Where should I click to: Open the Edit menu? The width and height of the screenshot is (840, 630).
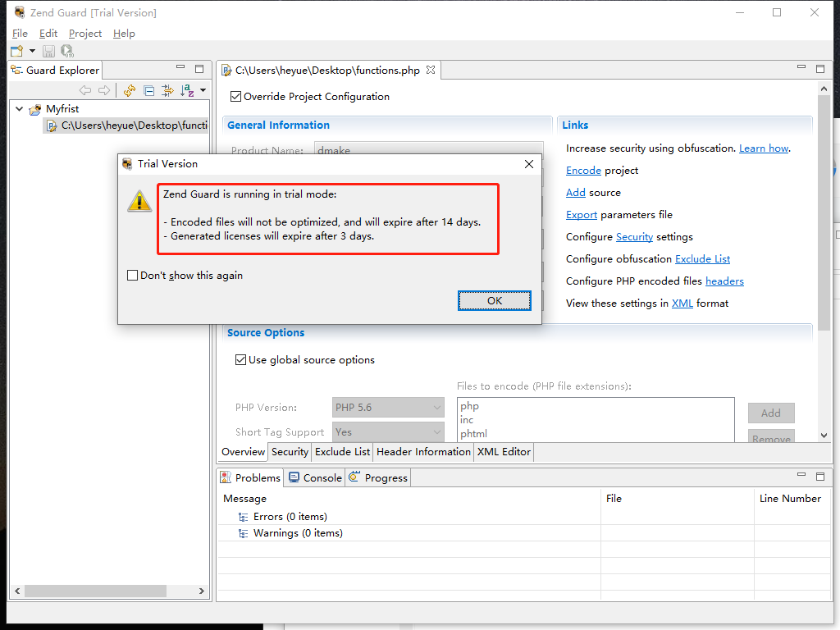[48, 33]
